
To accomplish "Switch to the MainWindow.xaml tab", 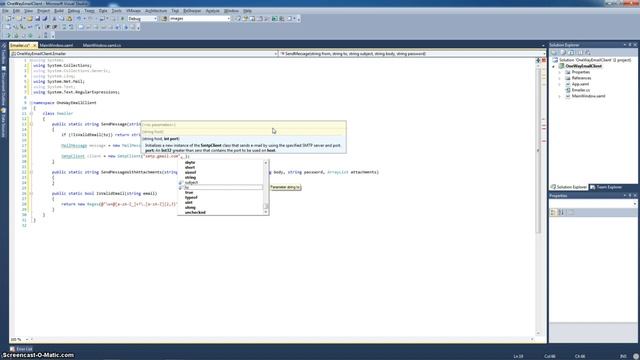I will tap(56, 45).
